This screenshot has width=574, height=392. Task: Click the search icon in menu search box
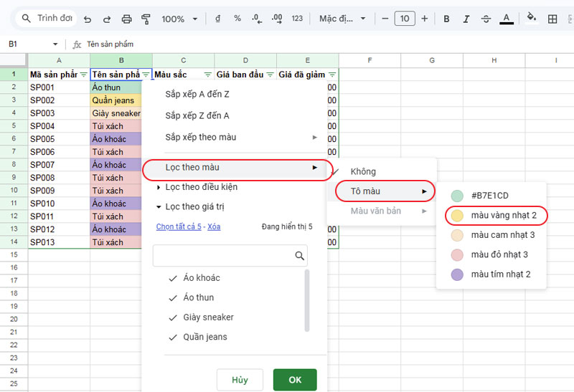(26, 18)
